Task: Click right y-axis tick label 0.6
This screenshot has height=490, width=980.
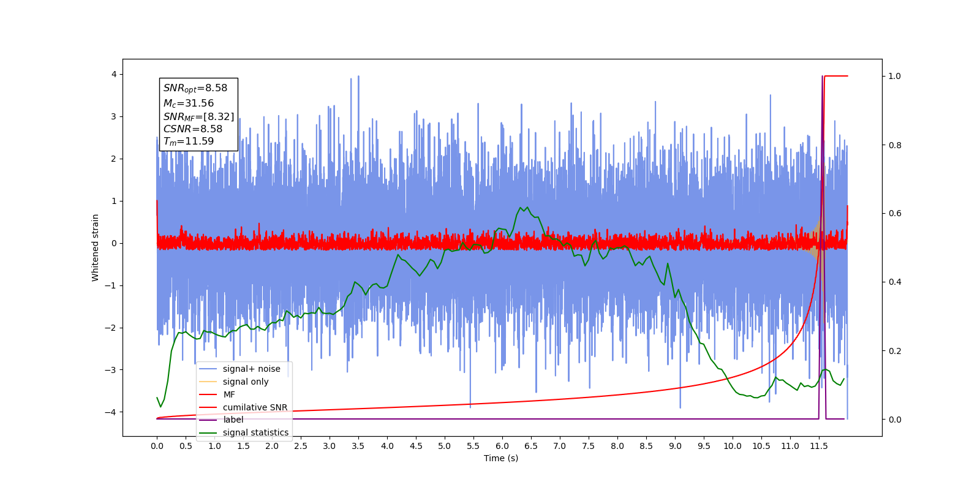Action: click(x=894, y=214)
